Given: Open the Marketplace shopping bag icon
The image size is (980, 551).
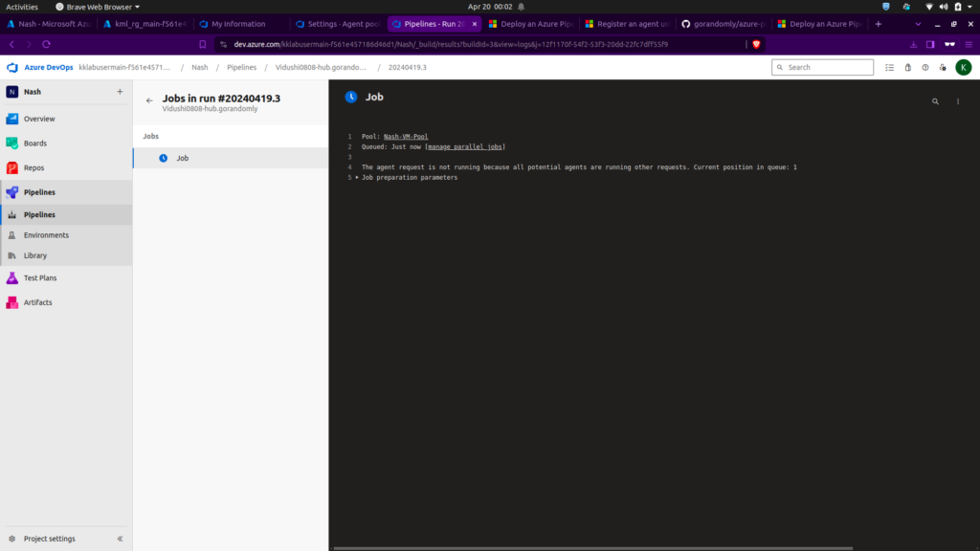Looking at the screenshot, I should click(907, 68).
